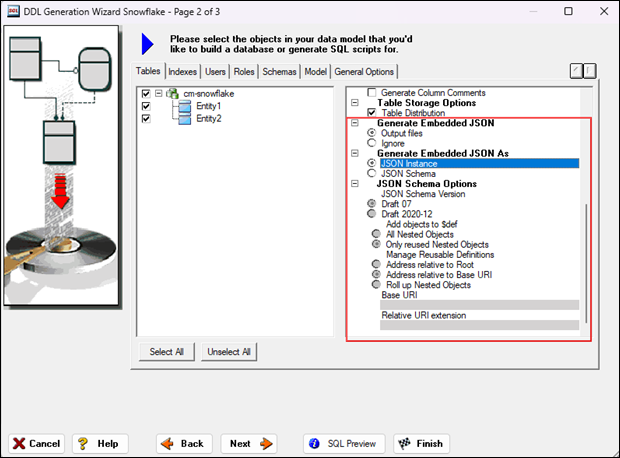Maximize the wizard window

pos(568,11)
